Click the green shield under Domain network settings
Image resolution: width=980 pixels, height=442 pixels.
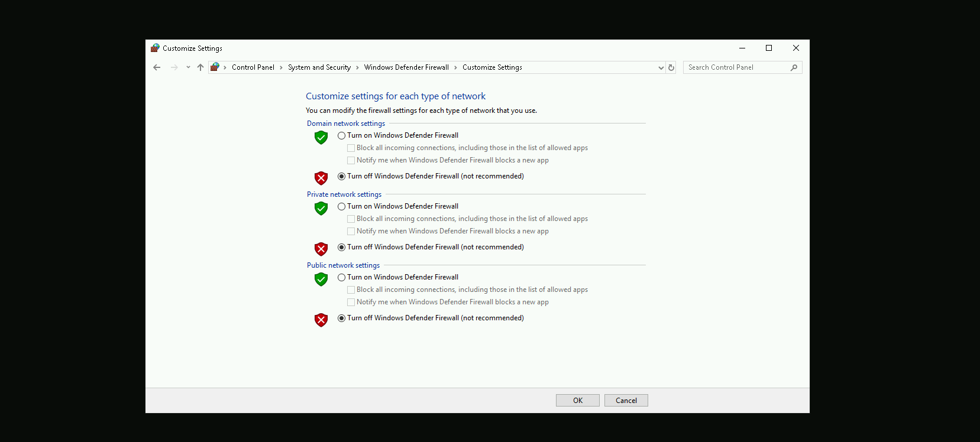pyautogui.click(x=321, y=138)
